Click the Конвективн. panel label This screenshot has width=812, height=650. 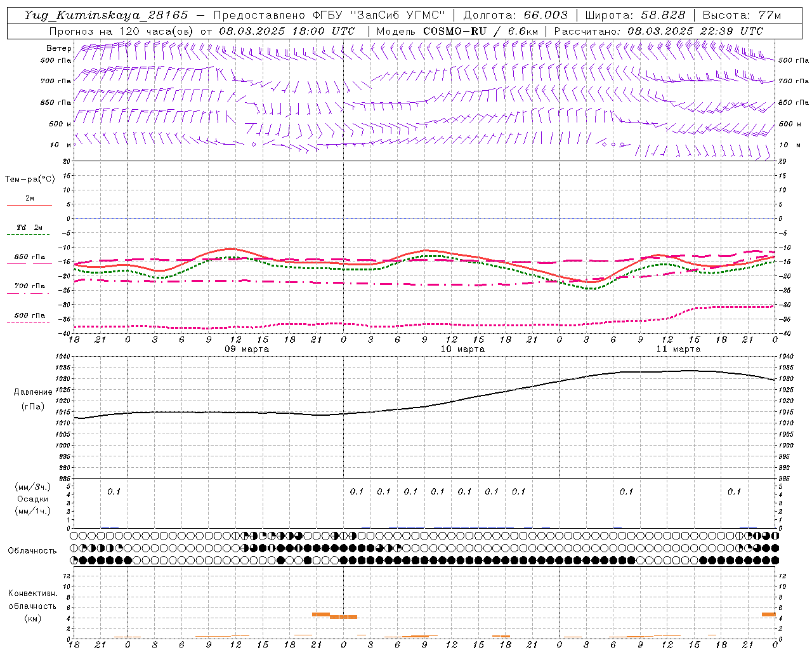[33, 594]
